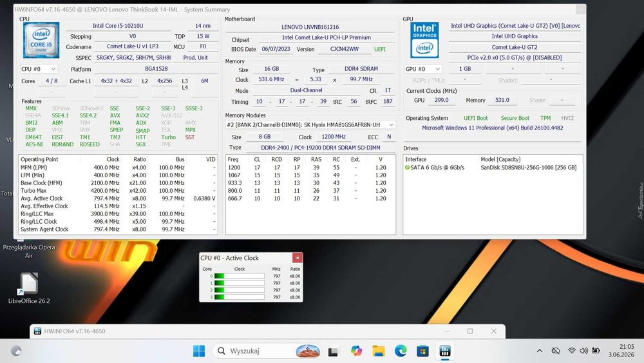Click the Ring/LLC Max row
Screen dimensions: 644x363
click(118, 214)
